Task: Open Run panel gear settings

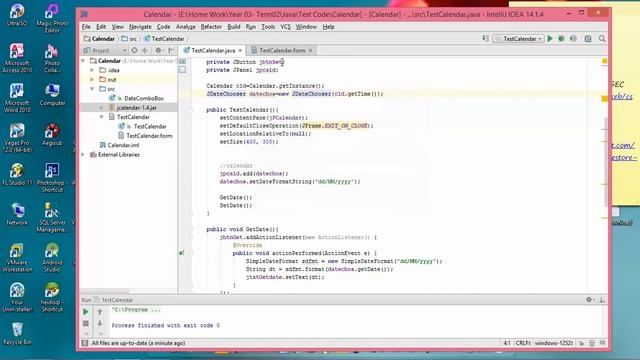Action: [x=589, y=300]
